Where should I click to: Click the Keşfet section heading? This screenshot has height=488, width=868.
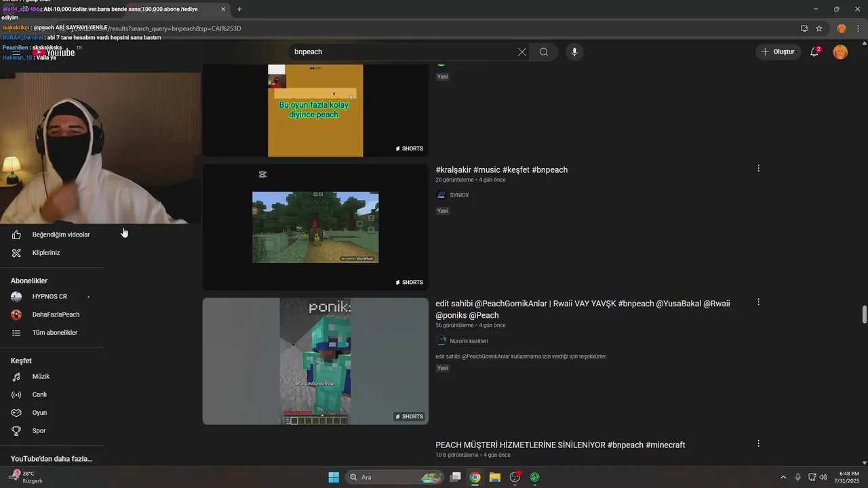[x=21, y=361]
